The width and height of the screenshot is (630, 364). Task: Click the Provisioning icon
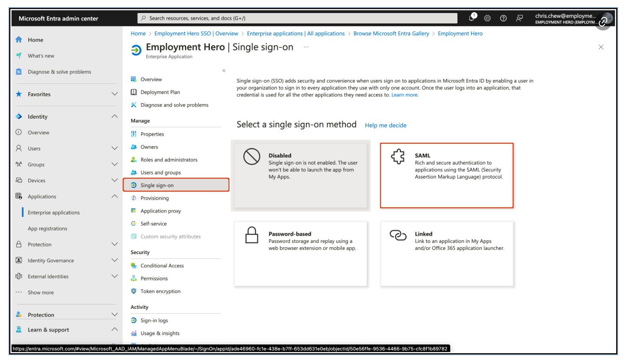134,198
